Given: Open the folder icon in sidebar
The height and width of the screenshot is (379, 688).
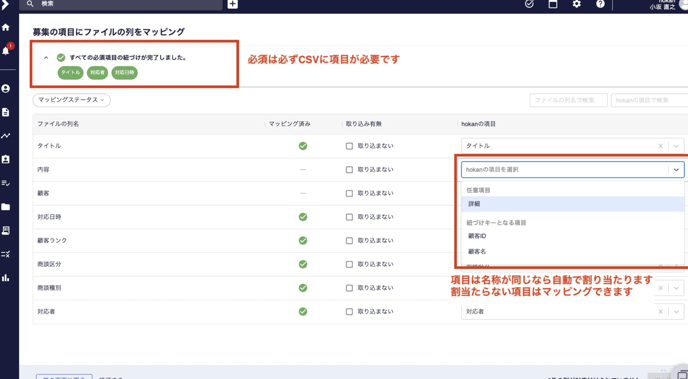Looking at the screenshot, I should tap(6, 207).
